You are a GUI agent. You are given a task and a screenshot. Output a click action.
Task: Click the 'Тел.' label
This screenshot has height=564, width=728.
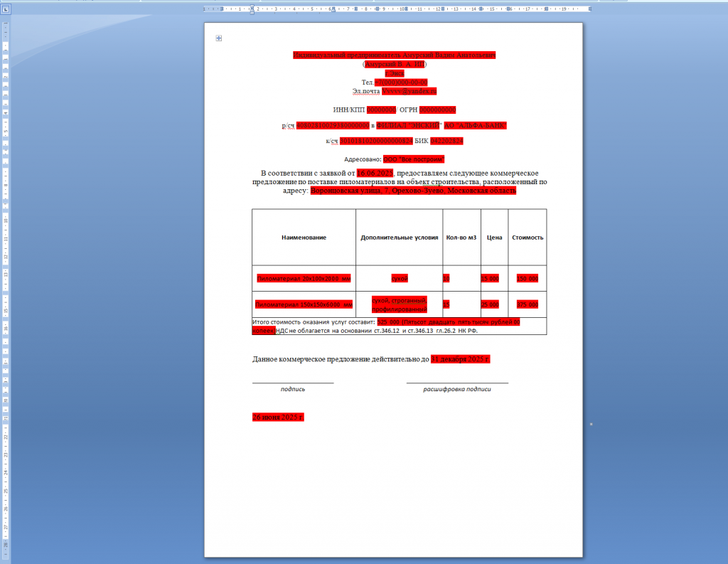pyautogui.click(x=368, y=83)
